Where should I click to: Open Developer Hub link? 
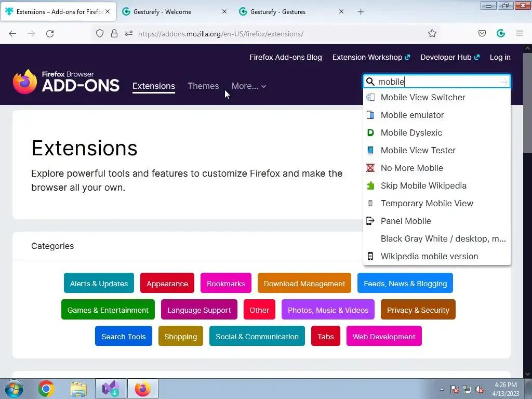coord(450,57)
